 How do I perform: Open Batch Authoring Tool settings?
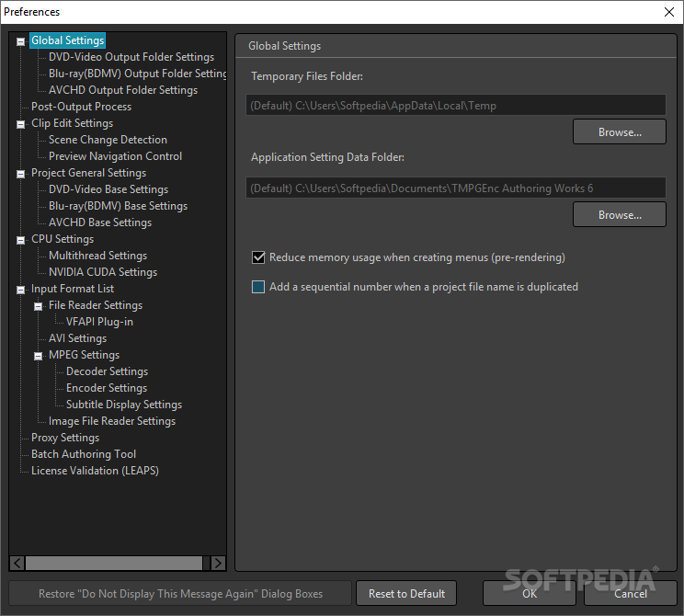[84, 455]
